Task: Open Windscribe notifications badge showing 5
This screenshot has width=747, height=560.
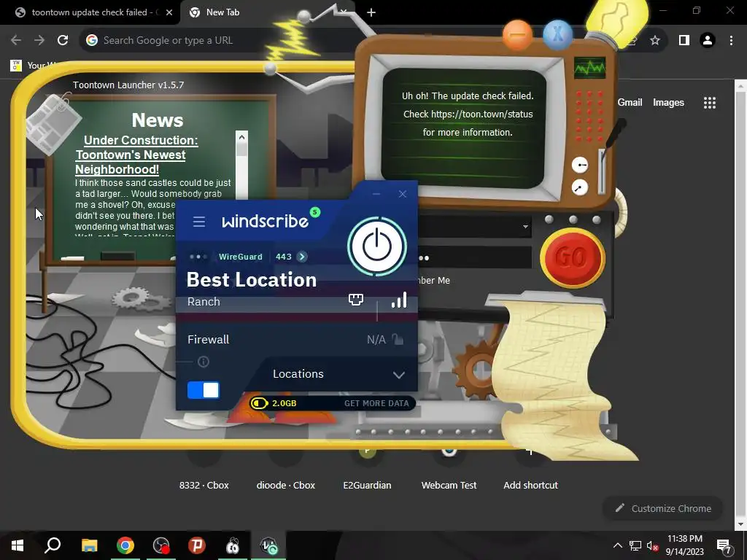Action: point(315,212)
